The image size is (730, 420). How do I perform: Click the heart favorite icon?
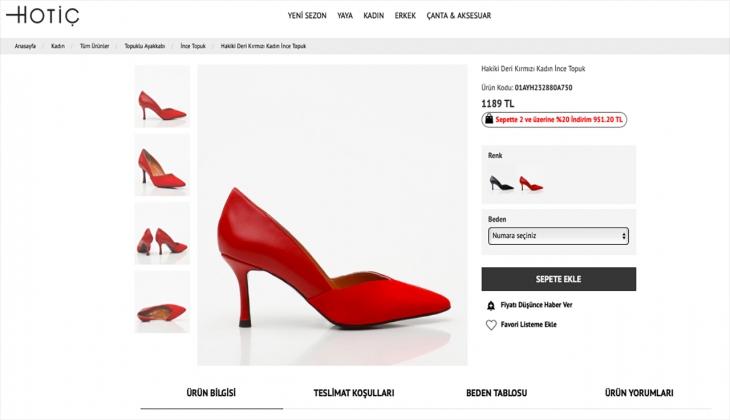click(491, 325)
